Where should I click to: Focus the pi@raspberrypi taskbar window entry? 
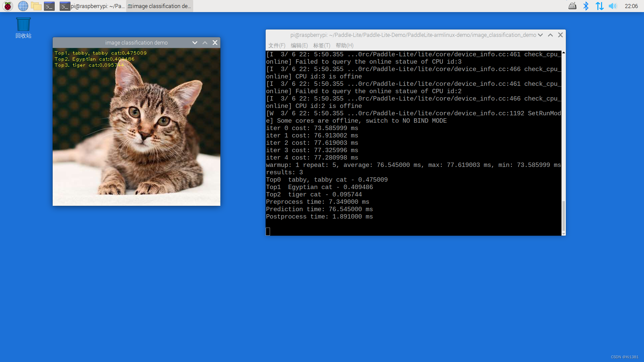[x=92, y=6]
